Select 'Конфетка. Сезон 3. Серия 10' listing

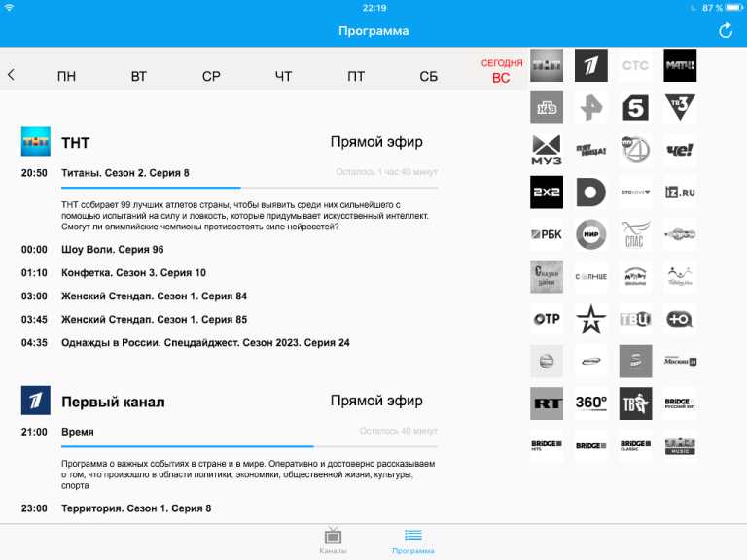[x=134, y=273]
